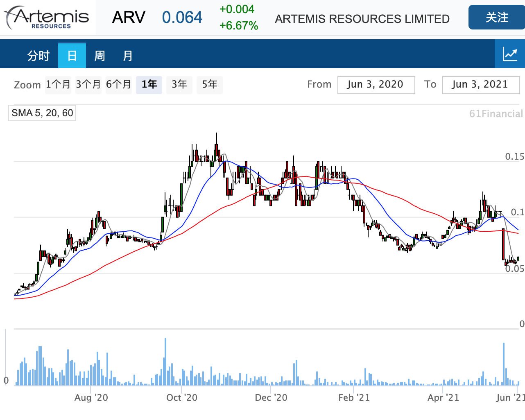Set zoom range to 3个月
The image size is (525, 420).
pos(88,85)
